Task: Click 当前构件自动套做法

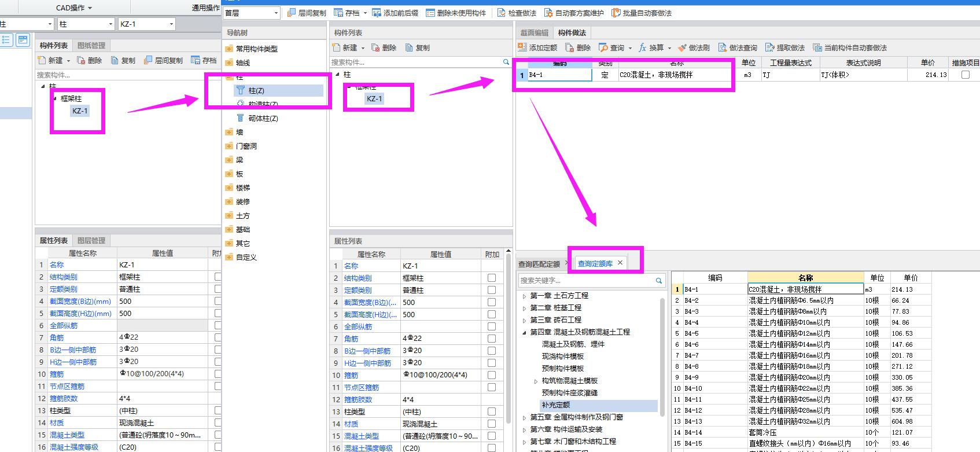Action: (x=850, y=47)
